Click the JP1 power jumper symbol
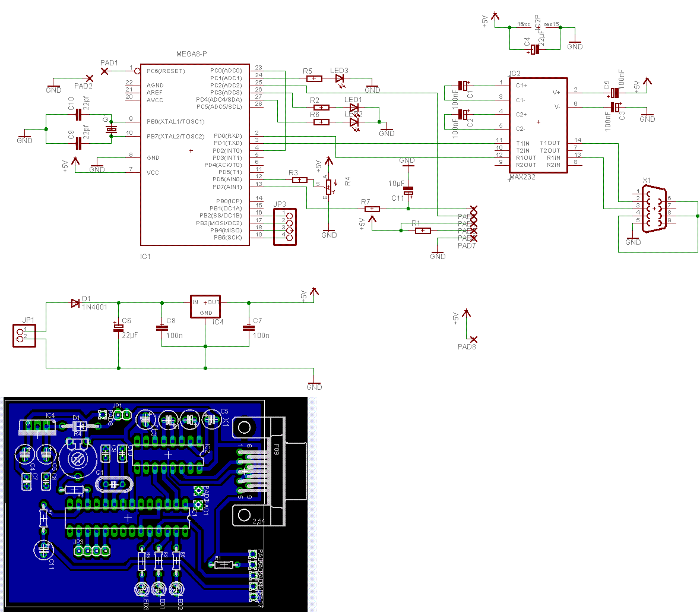 click(x=24, y=336)
